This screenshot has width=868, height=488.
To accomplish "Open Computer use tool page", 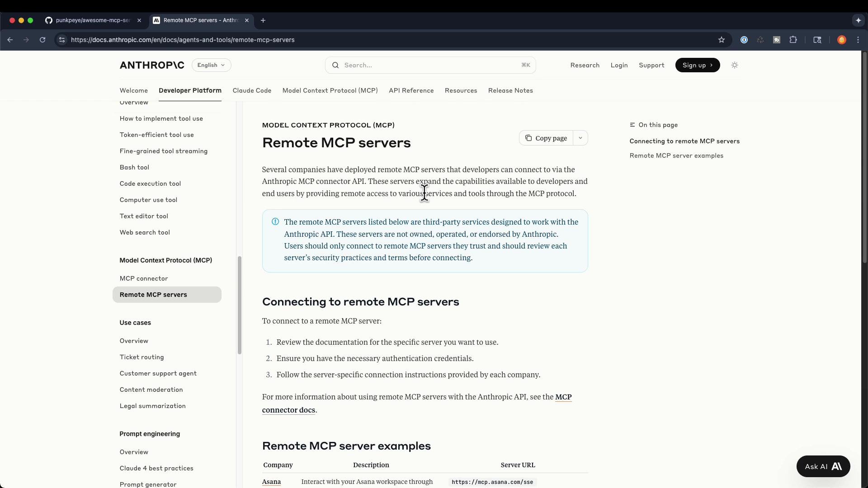I will (x=148, y=200).
